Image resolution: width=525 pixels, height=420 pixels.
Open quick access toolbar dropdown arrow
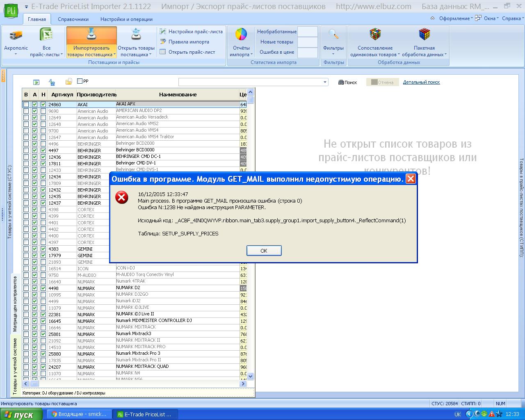click(27, 7)
